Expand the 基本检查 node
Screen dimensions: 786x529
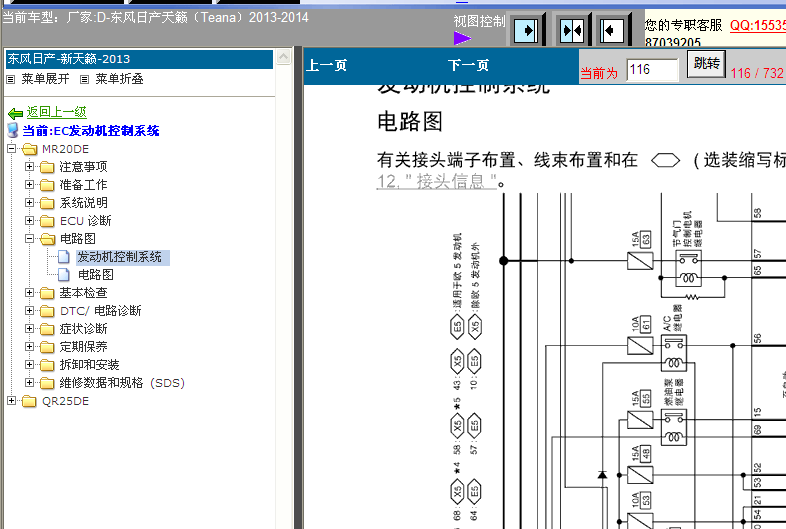[30, 292]
